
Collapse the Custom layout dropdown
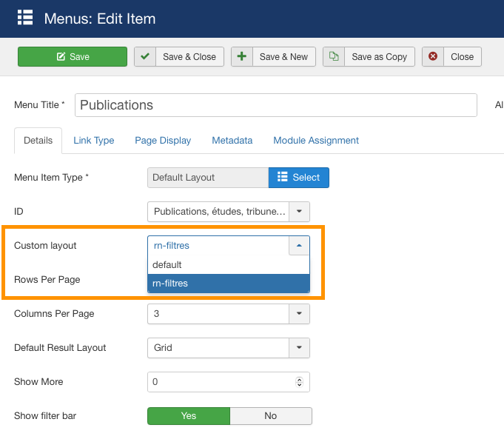point(299,246)
